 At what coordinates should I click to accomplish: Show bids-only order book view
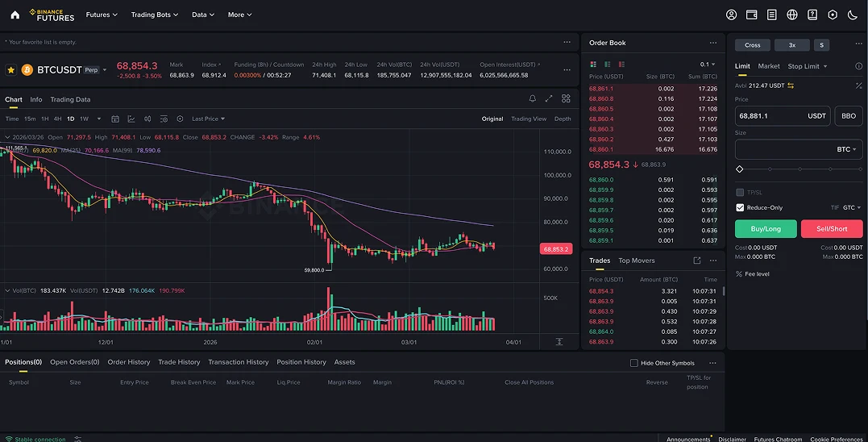click(x=607, y=65)
